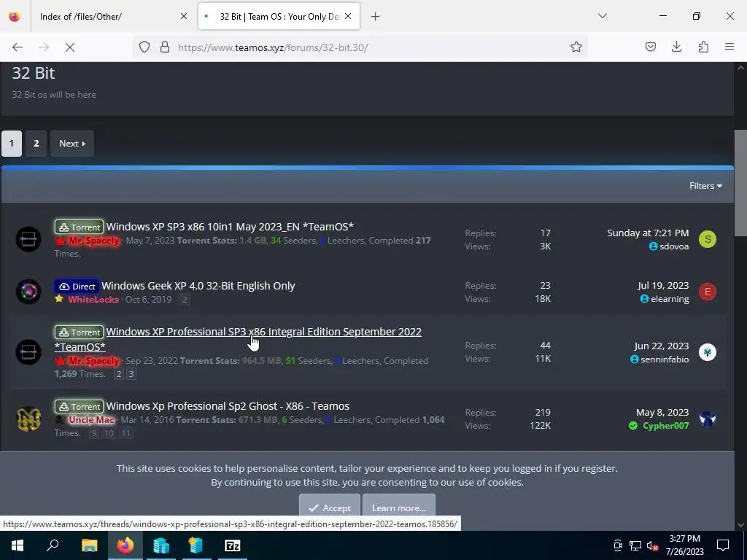747x560 pixels.
Task: View senninfabio's profile link
Action: (x=665, y=359)
